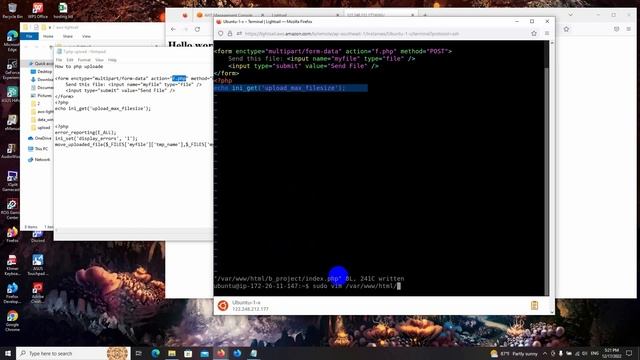Select Documents in Explorer sidebar
640x360 pixels.
[x=42, y=87]
